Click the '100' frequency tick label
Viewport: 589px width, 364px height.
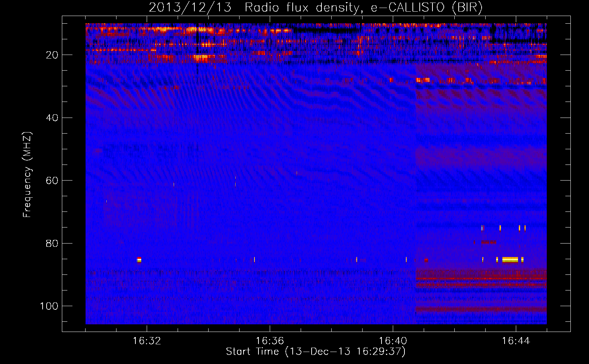click(x=50, y=306)
